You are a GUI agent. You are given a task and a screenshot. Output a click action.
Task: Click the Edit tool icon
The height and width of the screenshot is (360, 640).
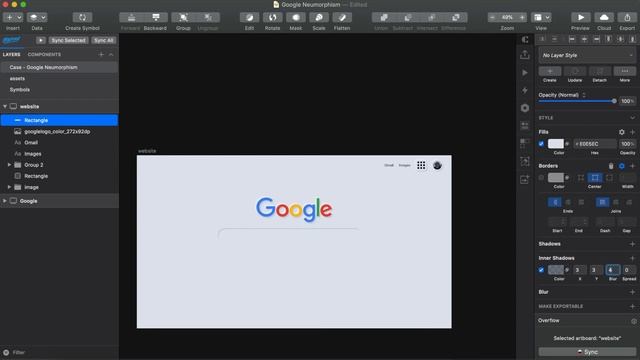point(249,17)
